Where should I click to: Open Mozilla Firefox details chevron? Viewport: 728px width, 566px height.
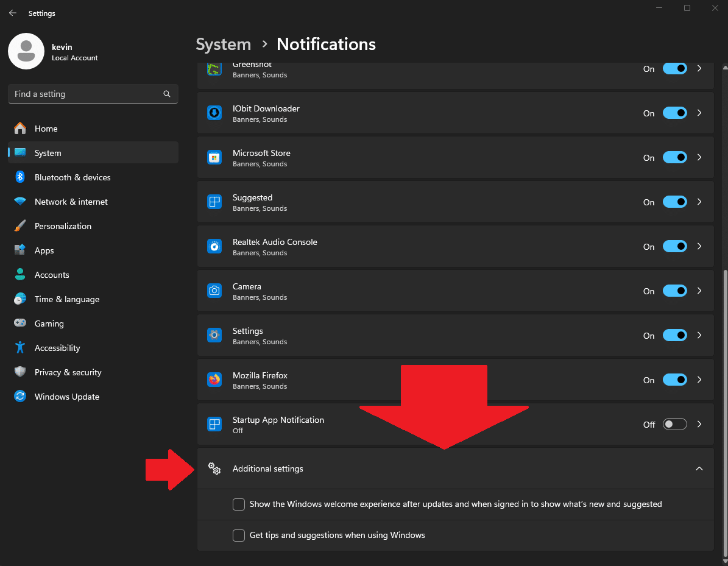699,380
